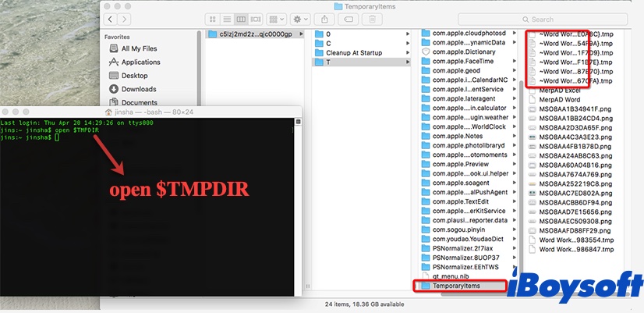
Task: Open the Action gear menu
Action: coord(301,19)
